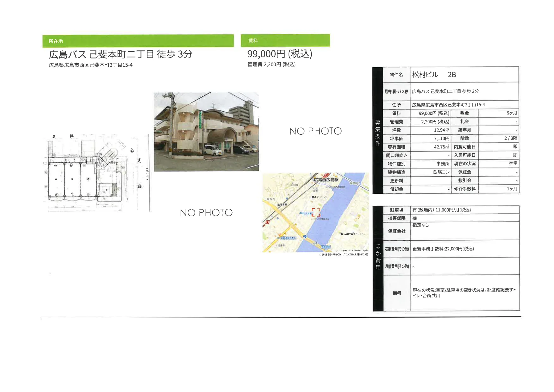
Task: Click the green 所在地 header bar
Action: click(x=138, y=41)
